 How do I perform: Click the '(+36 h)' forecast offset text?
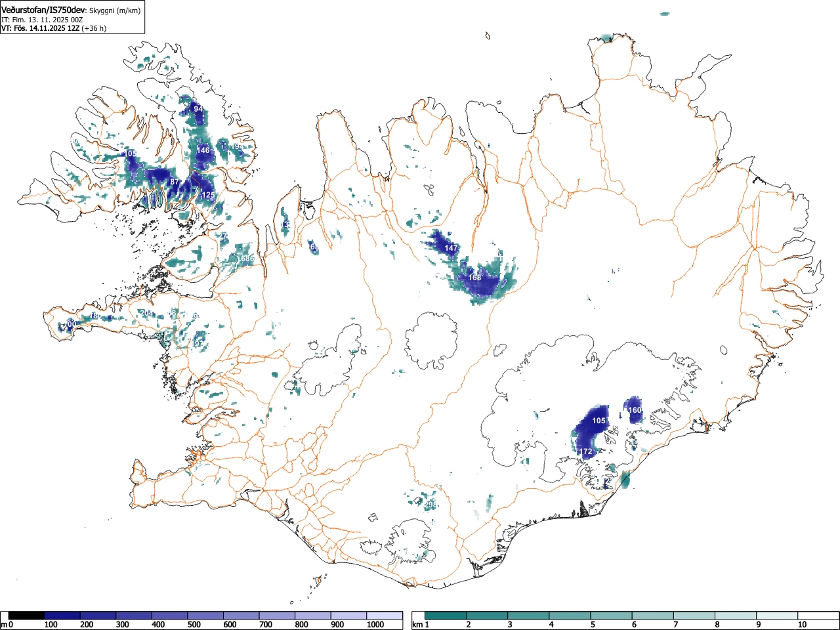(94, 28)
